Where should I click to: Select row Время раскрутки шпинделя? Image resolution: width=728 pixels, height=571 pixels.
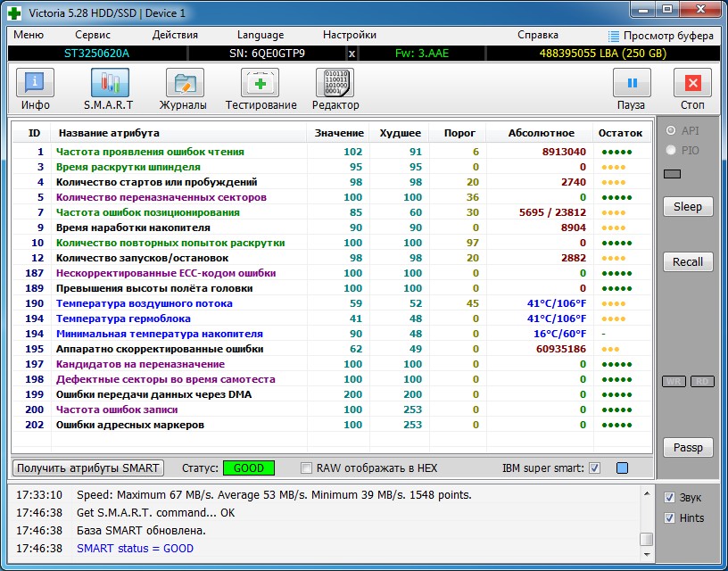pos(332,167)
